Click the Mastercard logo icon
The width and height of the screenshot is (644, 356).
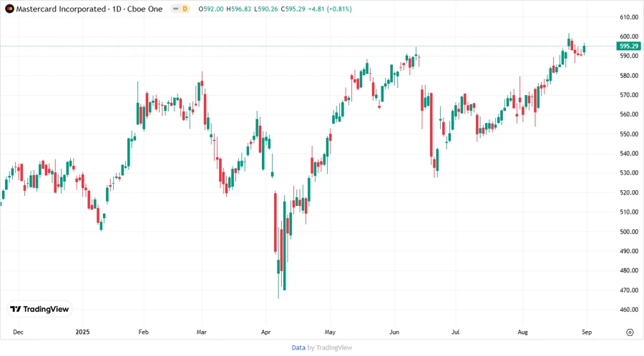click(x=9, y=9)
